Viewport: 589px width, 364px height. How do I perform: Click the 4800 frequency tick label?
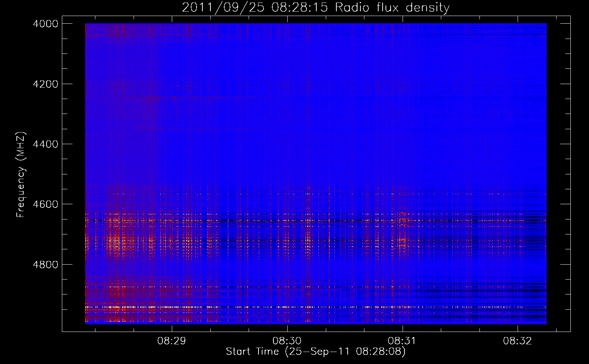pos(46,264)
